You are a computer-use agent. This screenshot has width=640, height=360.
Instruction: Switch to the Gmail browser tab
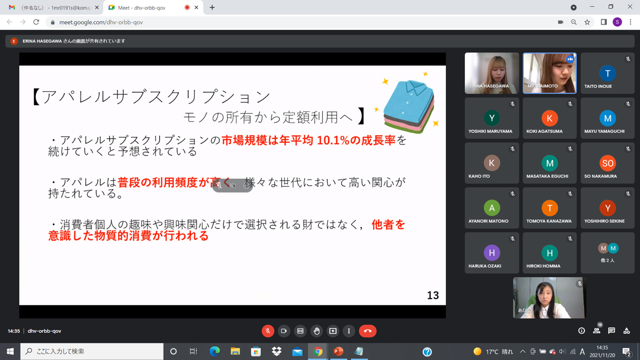pyautogui.click(x=54, y=7)
